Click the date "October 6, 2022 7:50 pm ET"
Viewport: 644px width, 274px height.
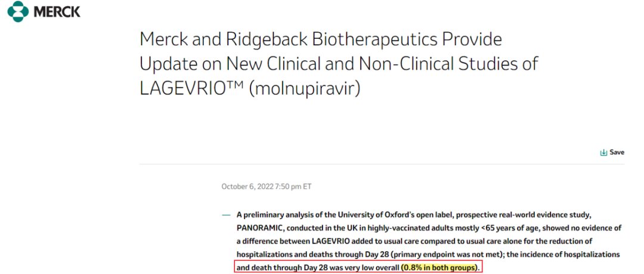point(267,186)
